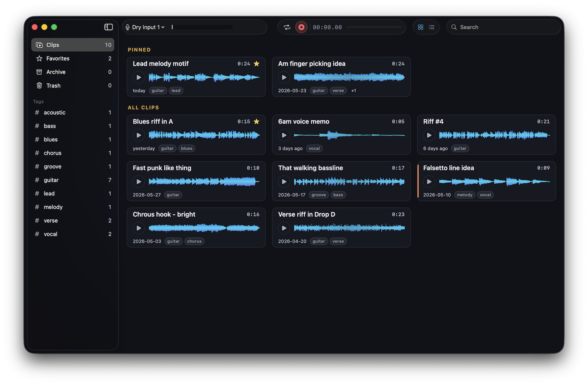Filter by the lead tag in sidebar
This screenshot has width=588, height=385.
tap(73, 194)
